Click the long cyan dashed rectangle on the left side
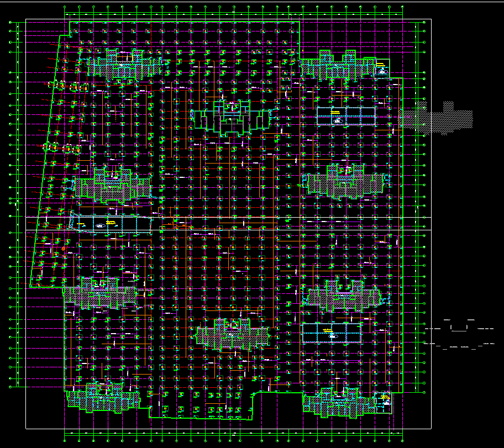Screen dimensions: 504x448 (111, 224)
